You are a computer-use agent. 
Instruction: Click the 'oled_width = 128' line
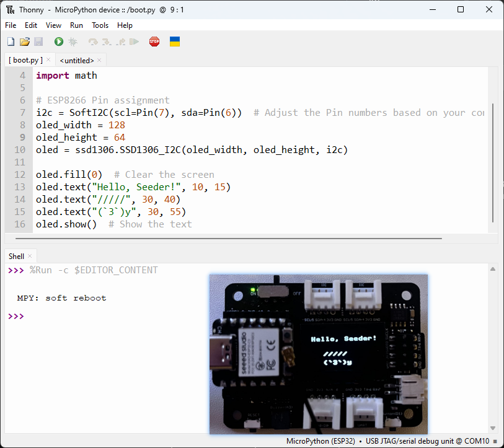pyautogui.click(x=81, y=125)
